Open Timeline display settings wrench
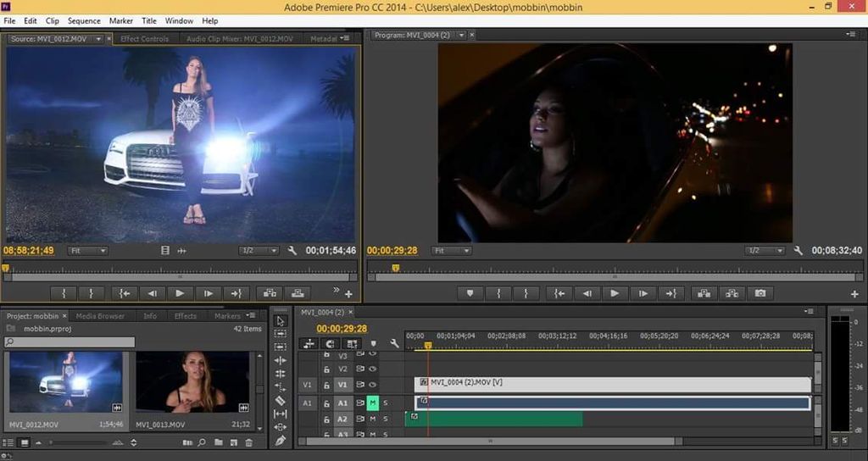This screenshot has width=868, height=461. pos(394,344)
